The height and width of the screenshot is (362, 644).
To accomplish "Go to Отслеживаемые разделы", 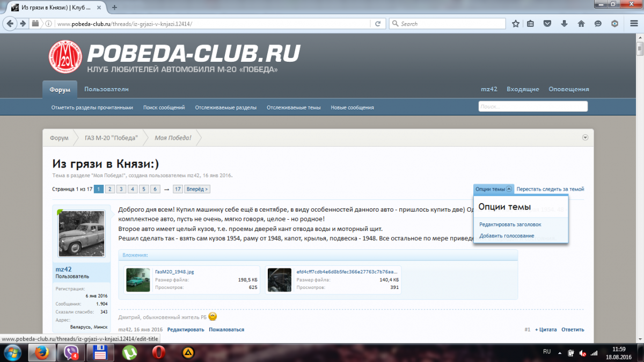I will pos(225,107).
